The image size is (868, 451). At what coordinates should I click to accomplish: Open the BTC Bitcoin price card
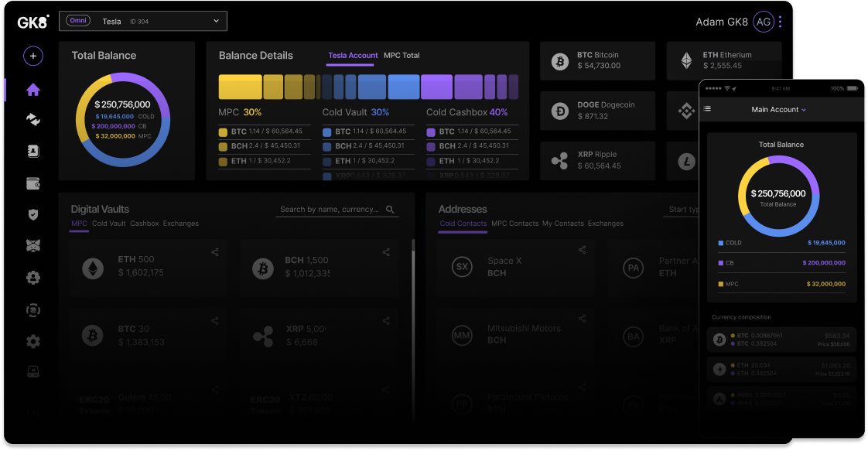(x=597, y=61)
